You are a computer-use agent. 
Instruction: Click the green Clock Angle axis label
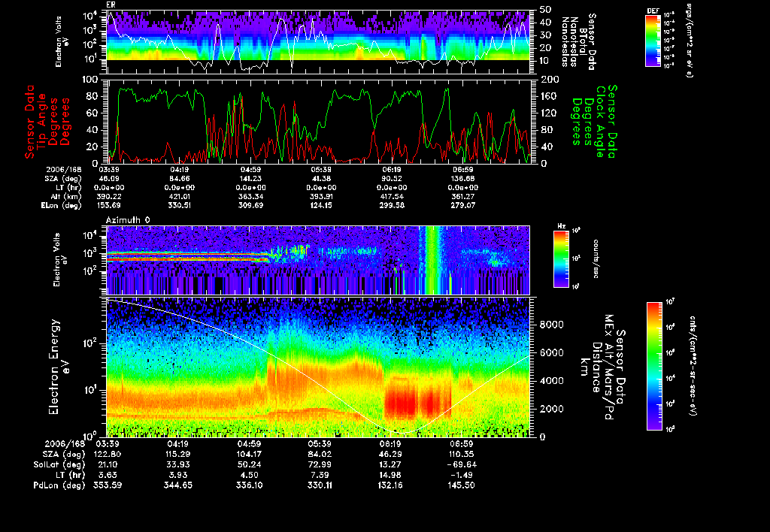pos(594,121)
